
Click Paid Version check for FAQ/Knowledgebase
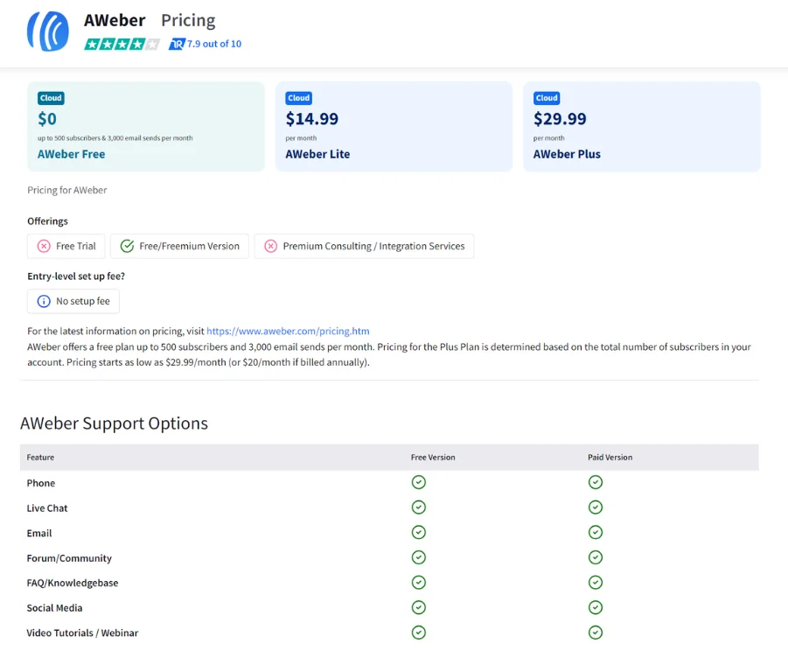click(596, 583)
